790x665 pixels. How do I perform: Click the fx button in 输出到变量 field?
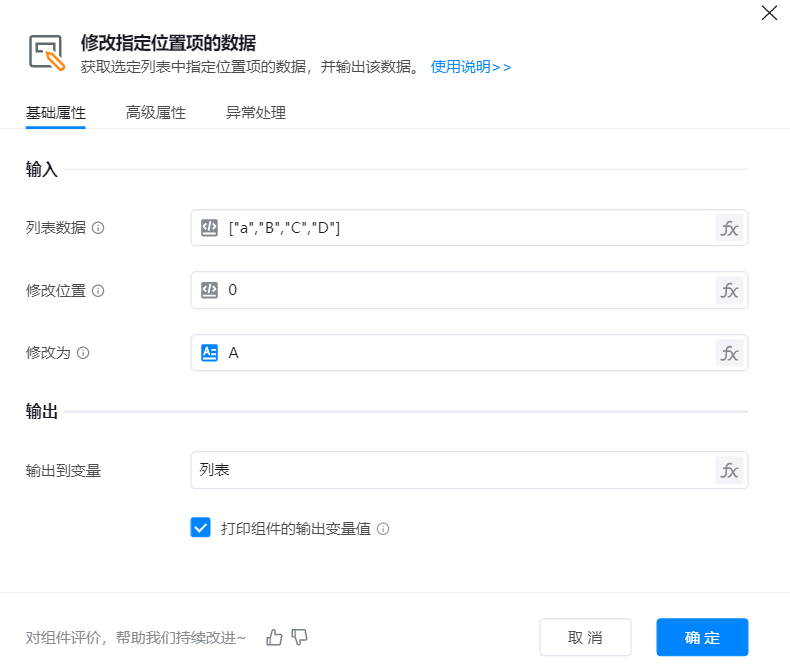(x=729, y=470)
